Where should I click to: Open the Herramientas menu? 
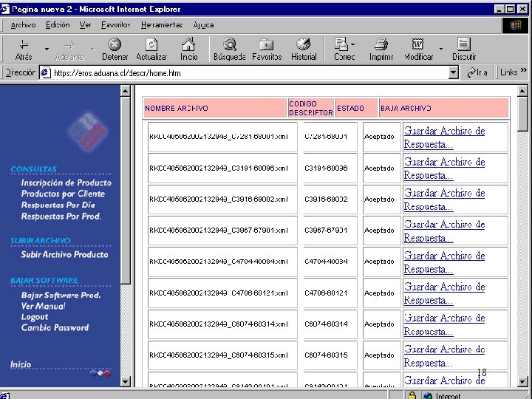(162, 25)
